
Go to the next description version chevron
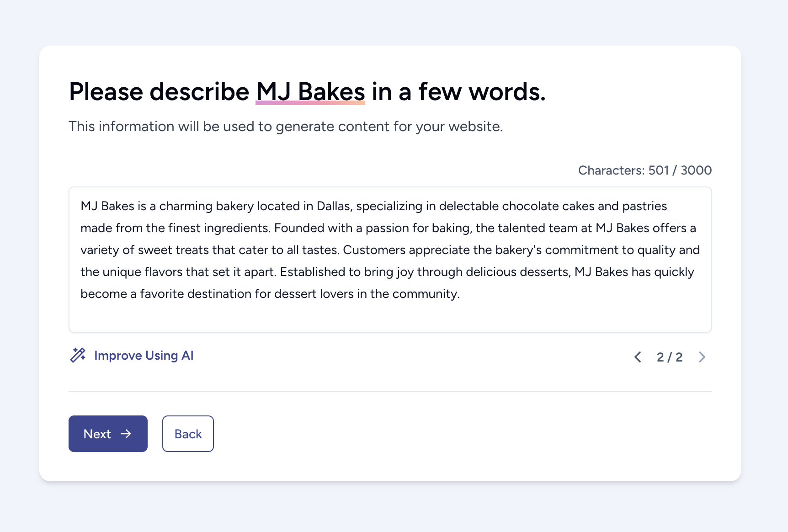pos(702,357)
